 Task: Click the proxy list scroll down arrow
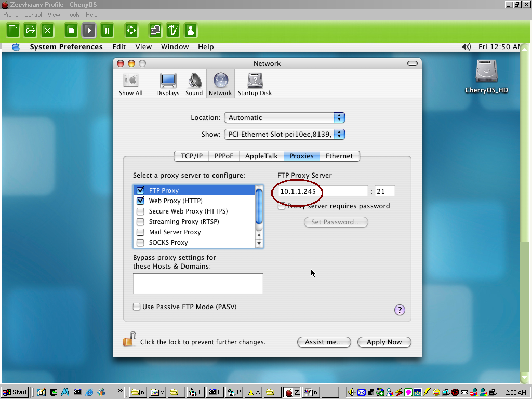pyautogui.click(x=259, y=243)
